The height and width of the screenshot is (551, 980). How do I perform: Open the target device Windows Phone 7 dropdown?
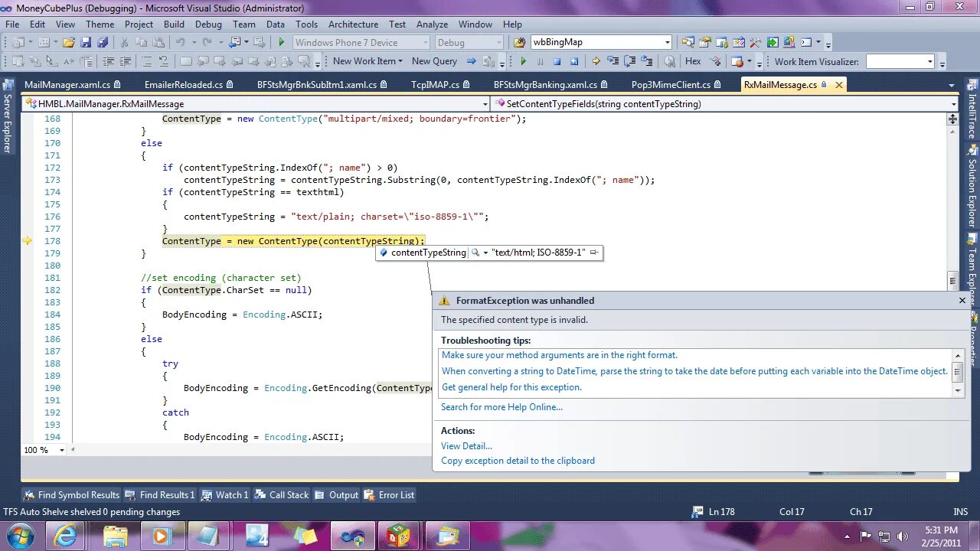point(361,42)
